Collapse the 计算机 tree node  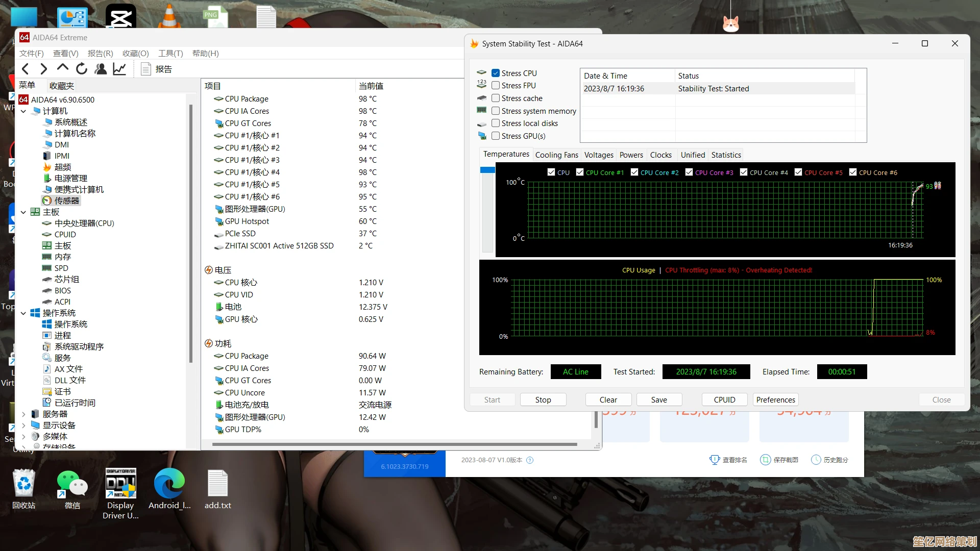coord(23,111)
